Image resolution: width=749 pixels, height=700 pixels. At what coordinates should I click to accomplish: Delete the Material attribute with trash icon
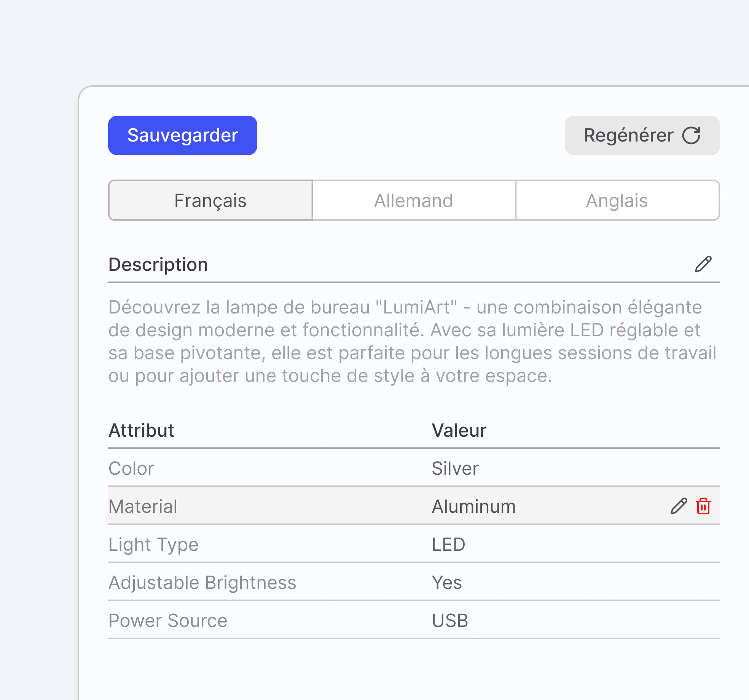703,506
